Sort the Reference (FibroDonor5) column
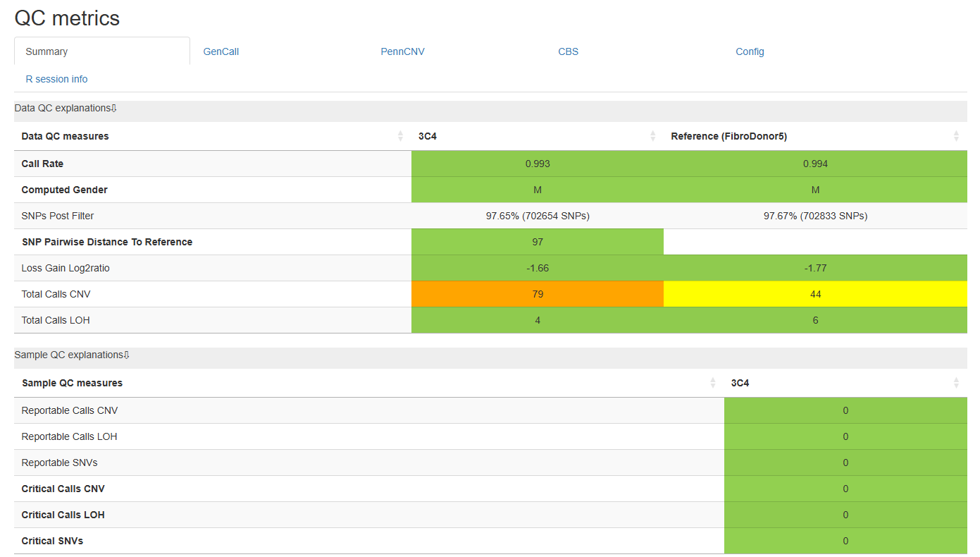The width and height of the screenshot is (980, 557). tap(815, 136)
